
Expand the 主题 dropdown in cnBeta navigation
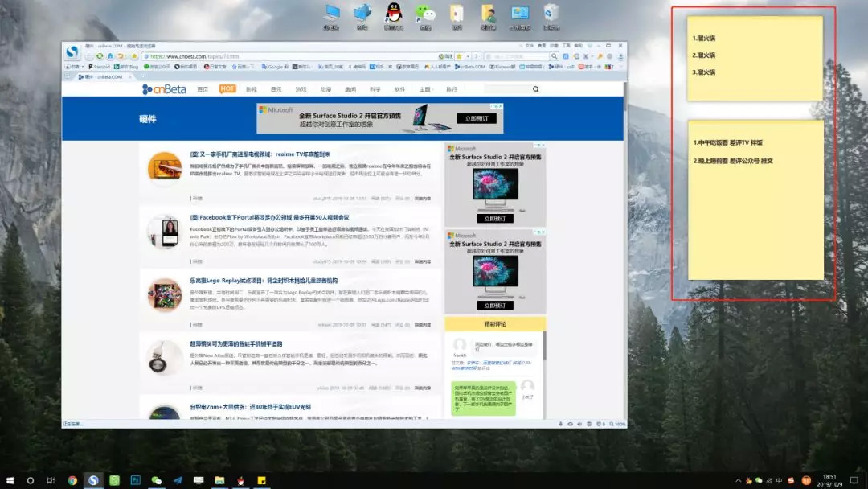click(x=426, y=89)
